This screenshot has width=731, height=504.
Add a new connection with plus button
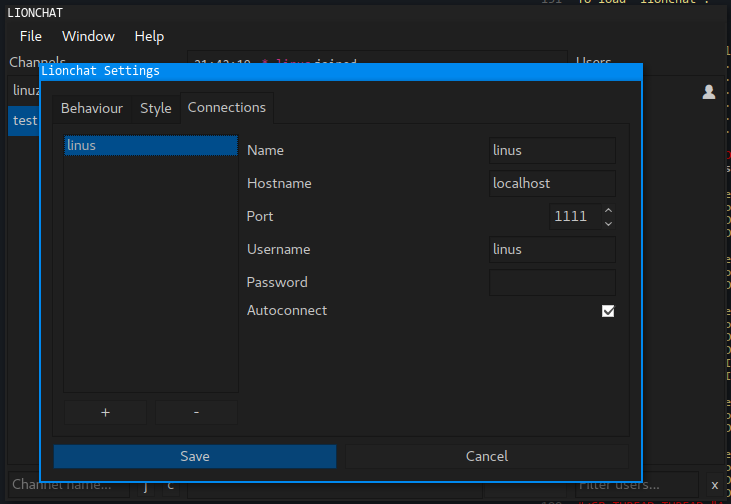105,413
